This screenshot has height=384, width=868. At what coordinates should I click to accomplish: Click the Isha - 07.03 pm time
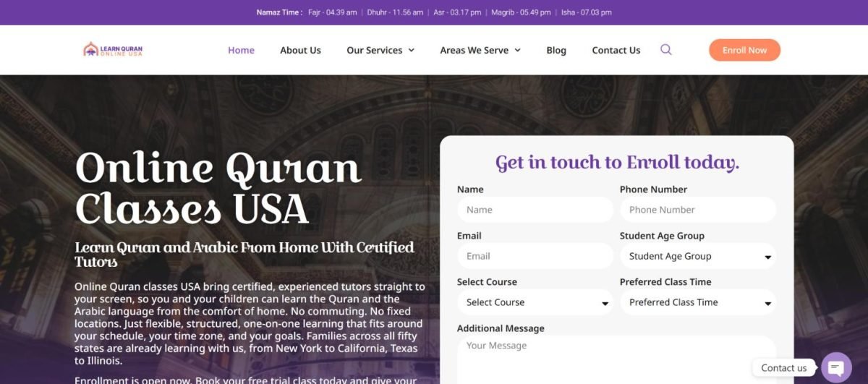[587, 12]
